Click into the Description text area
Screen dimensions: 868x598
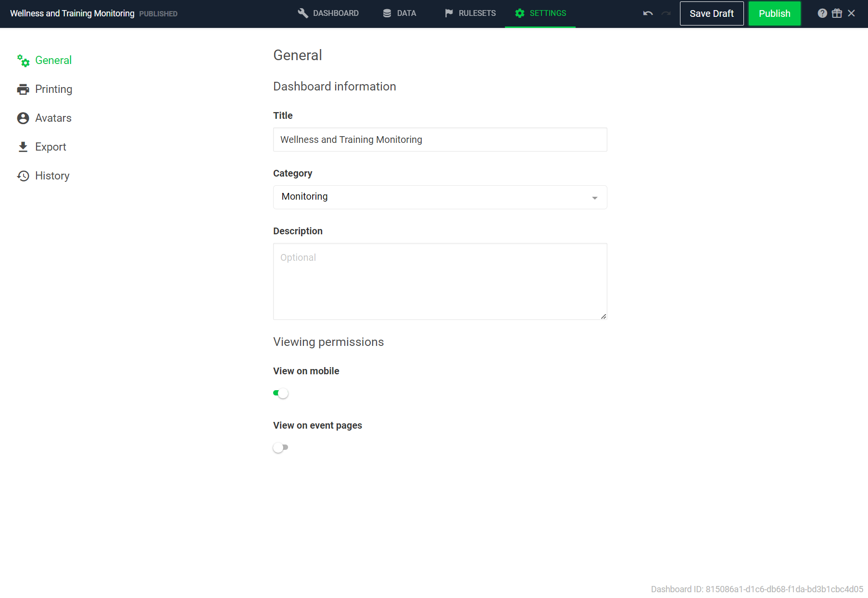click(x=440, y=281)
